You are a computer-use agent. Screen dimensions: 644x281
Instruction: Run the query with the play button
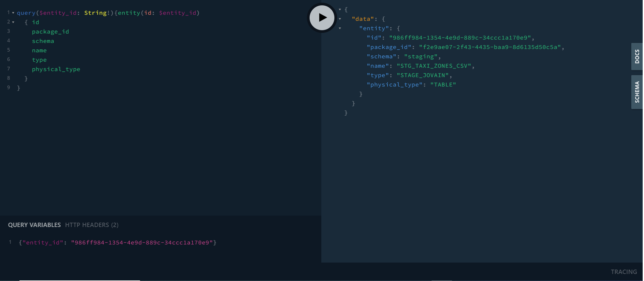[x=322, y=18]
